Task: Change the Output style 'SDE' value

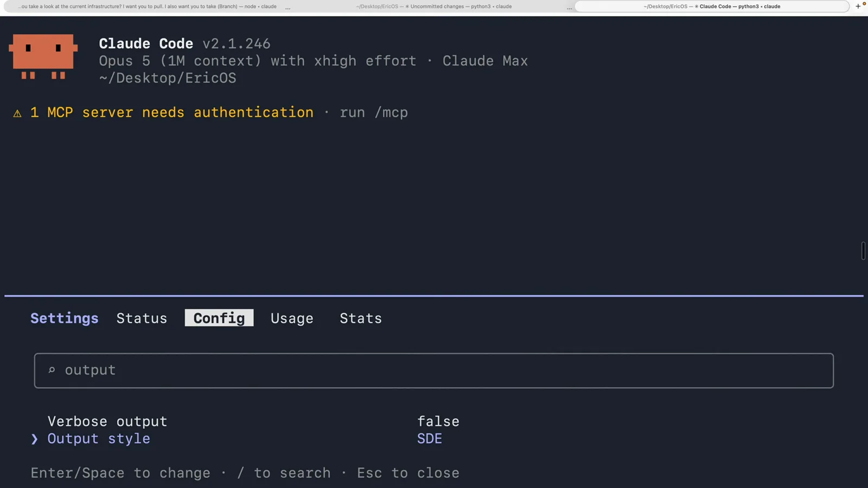Action: (430, 439)
